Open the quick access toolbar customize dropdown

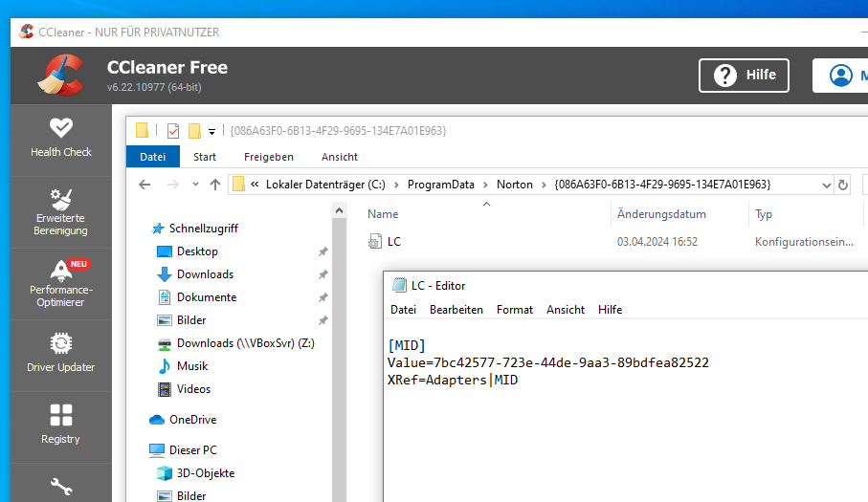211,132
